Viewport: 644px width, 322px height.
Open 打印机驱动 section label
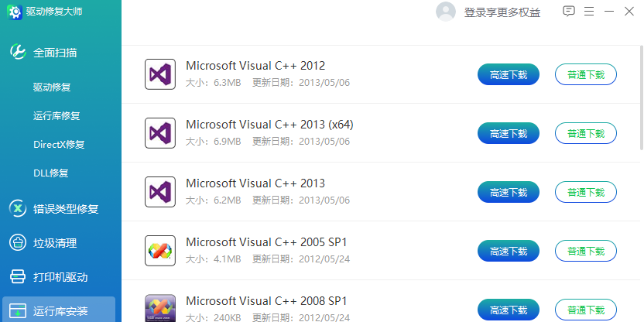(60, 277)
